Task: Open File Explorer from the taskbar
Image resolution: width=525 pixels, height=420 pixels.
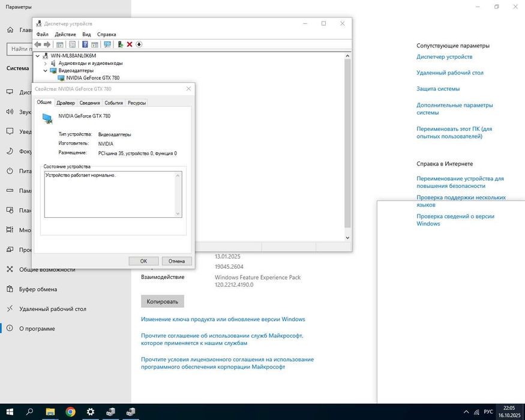Action: (x=50, y=412)
